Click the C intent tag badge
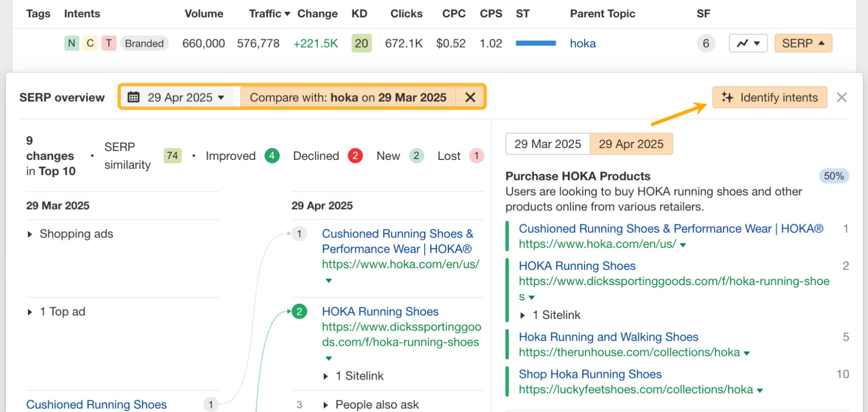The image size is (868, 412). pos(90,43)
